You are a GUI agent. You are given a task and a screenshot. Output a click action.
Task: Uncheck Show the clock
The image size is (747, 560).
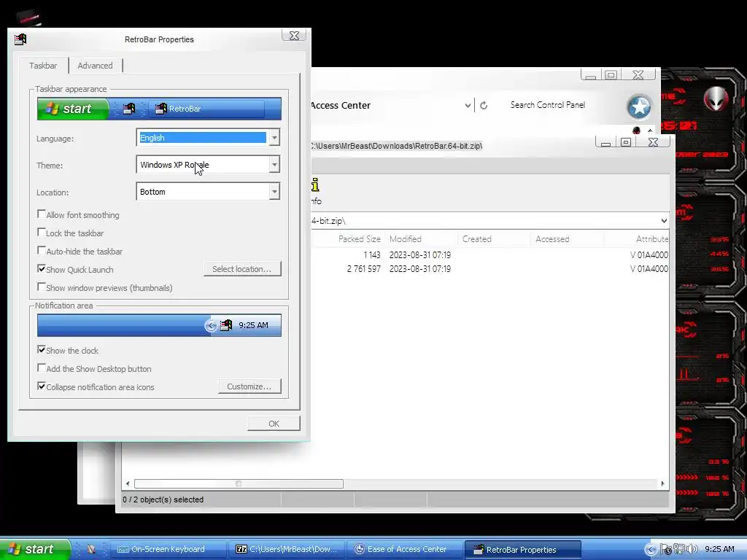[42, 349]
